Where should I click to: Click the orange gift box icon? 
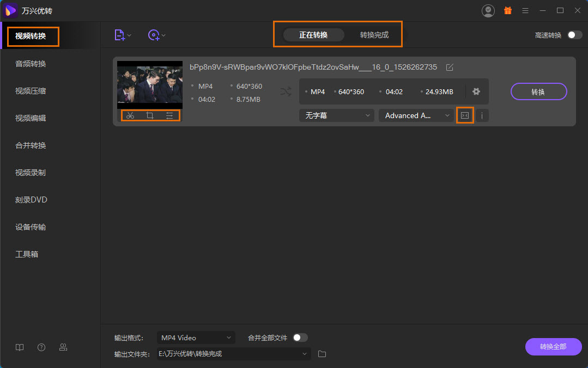click(x=507, y=10)
